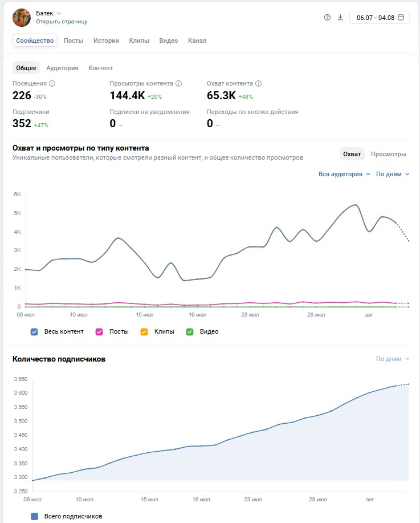
Task: Open По дням dropdown above reach chart
Action: (x=393, y=174)
